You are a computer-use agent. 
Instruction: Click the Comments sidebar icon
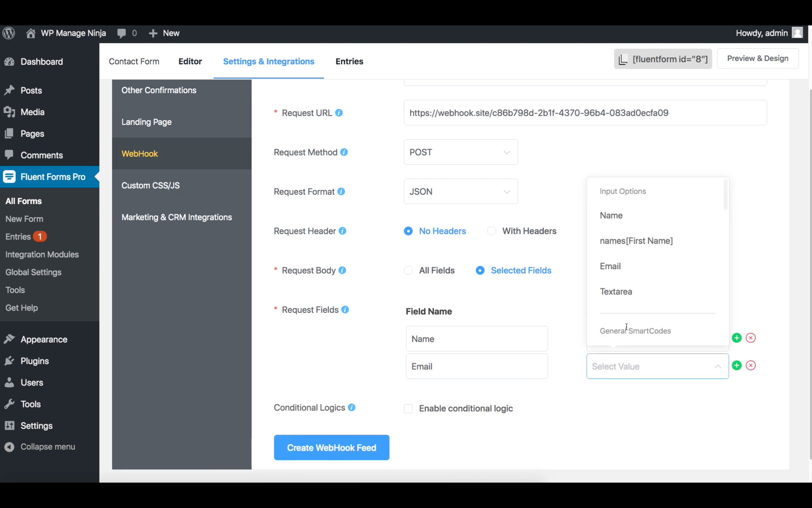point(9,155)
